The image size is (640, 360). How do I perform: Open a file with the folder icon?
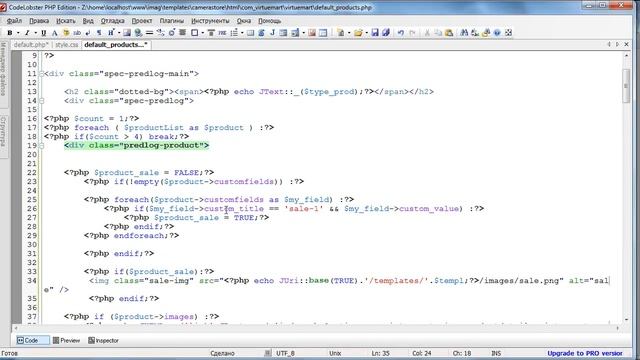pos(358,33)
